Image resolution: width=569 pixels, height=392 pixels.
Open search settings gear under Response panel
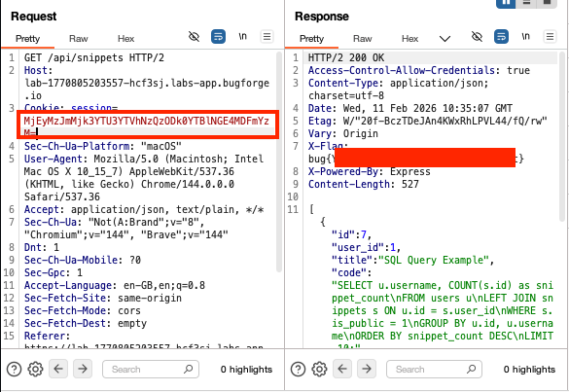click(319, 369)
